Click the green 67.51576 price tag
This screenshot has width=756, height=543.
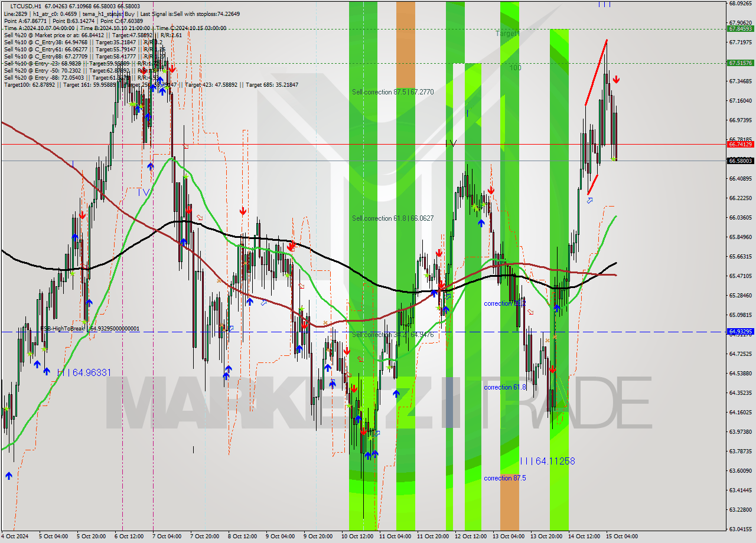click(740, 63)
